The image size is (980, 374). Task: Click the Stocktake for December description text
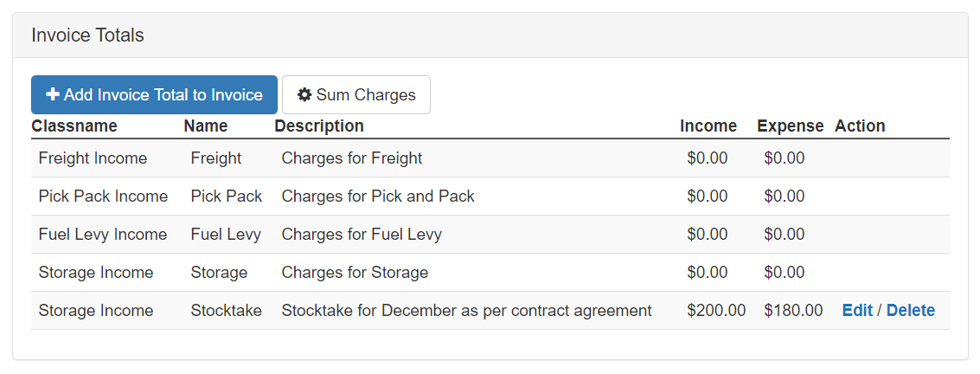466,311
